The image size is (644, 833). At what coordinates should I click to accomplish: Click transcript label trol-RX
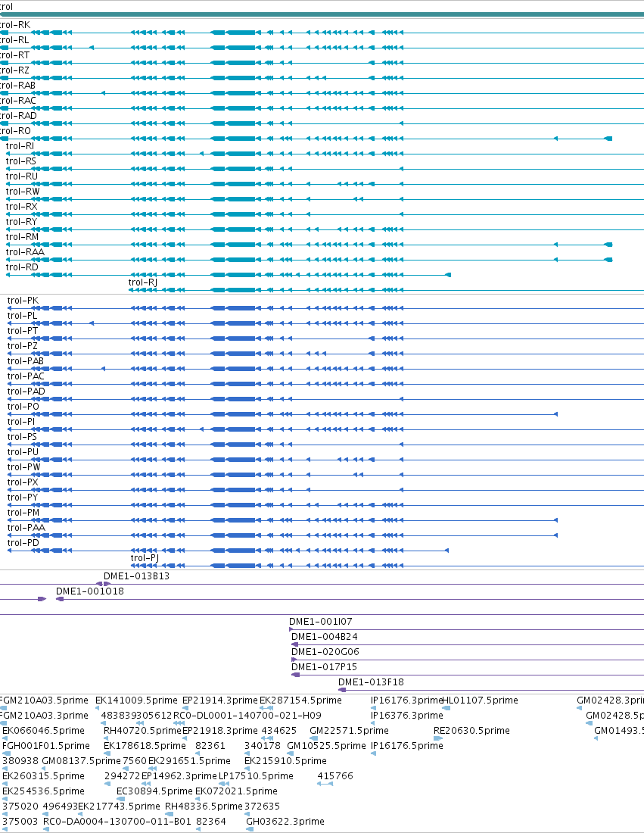click(x=22, y=207)
